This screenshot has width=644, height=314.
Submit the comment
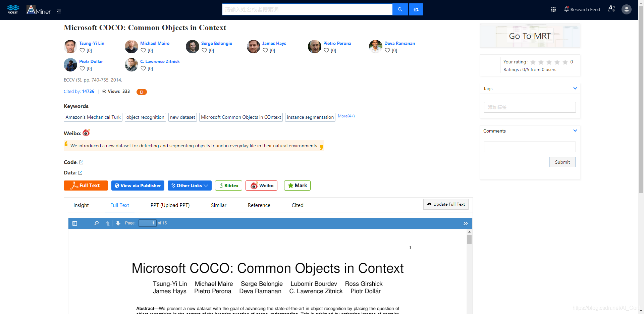(x=562, y=162)
